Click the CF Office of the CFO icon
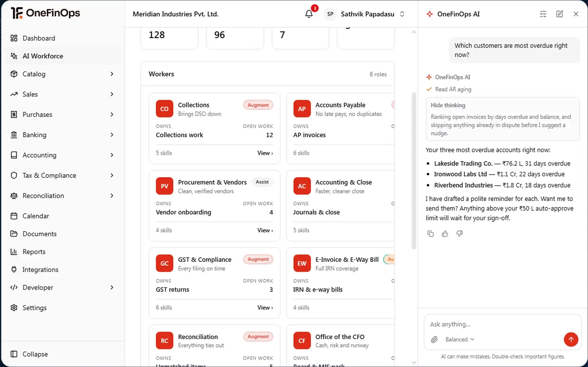 [x=302, y=341]
